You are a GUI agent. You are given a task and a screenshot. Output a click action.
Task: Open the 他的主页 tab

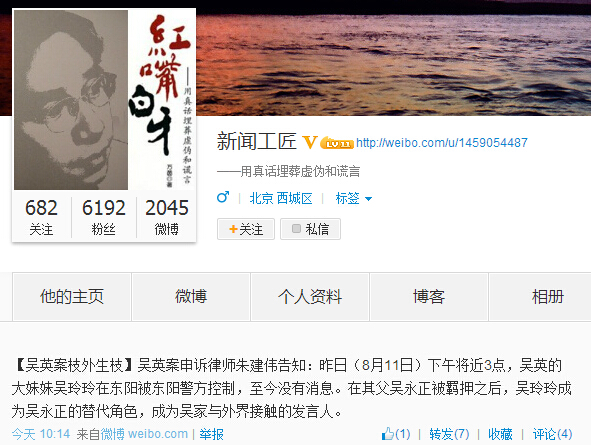pos(72,297)
